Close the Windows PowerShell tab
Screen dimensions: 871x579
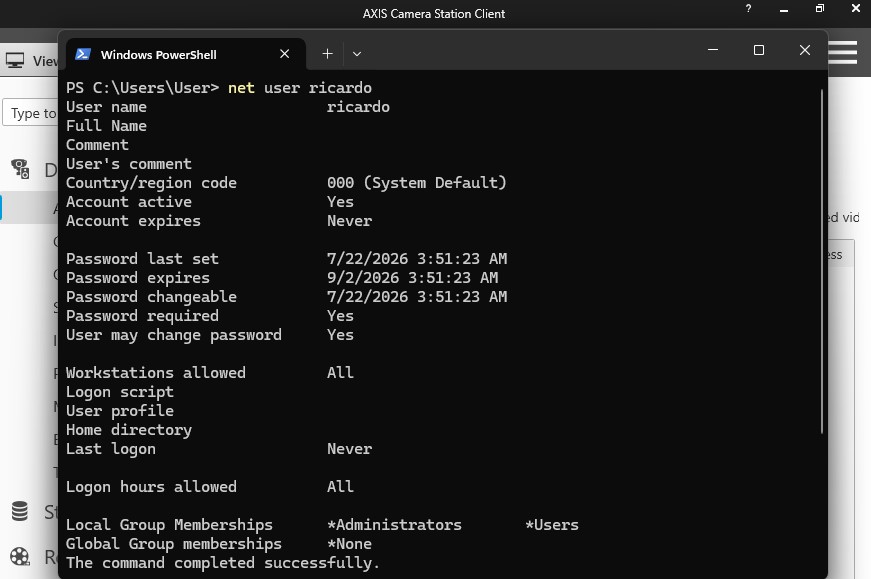tap(284, 54)
